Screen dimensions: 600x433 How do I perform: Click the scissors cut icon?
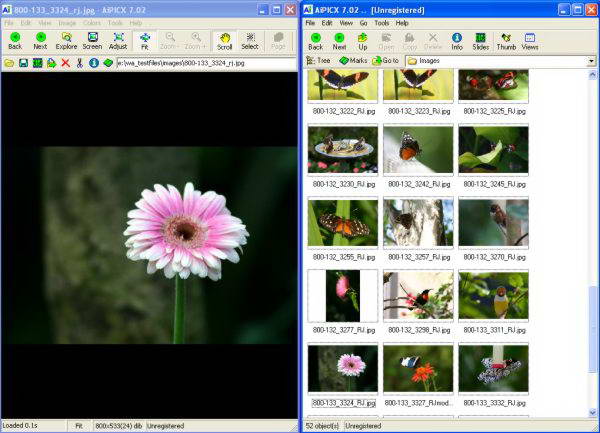tap(80, 63)
